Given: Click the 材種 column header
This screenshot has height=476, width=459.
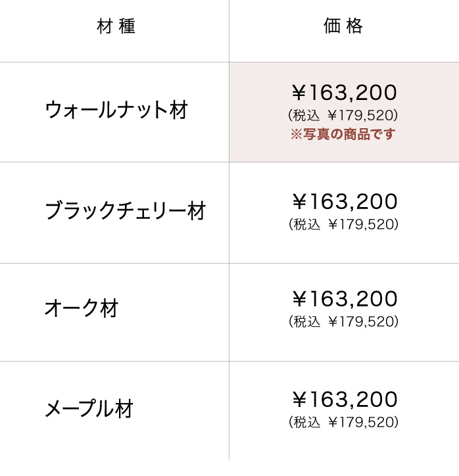Looking at the screenshot, I should pyautogui.click(x=116, y=27).
